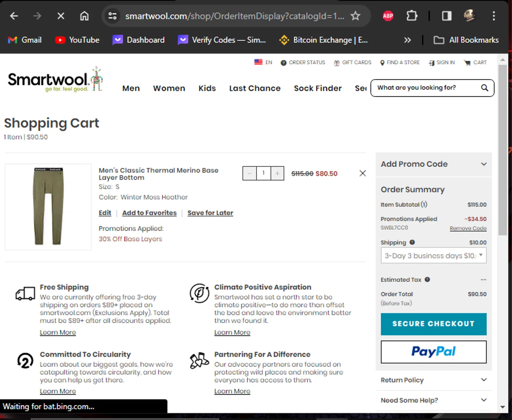512x420 pixels.
Task: Click Remove Code for the promotion
Action: (468, 228)
